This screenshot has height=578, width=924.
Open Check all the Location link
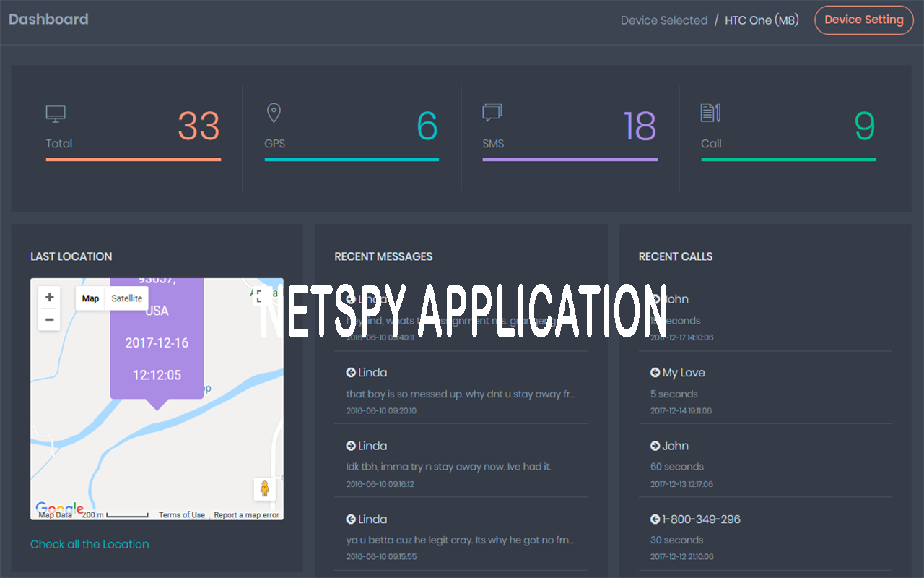pyautogui.click(x=90, y=544)
